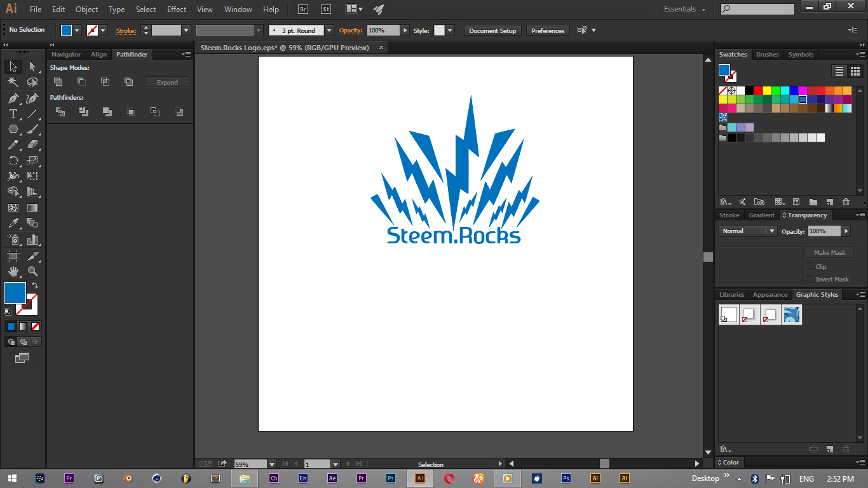Select the Hand tool
Screen dimensions: 868x488
coord(13,271)
